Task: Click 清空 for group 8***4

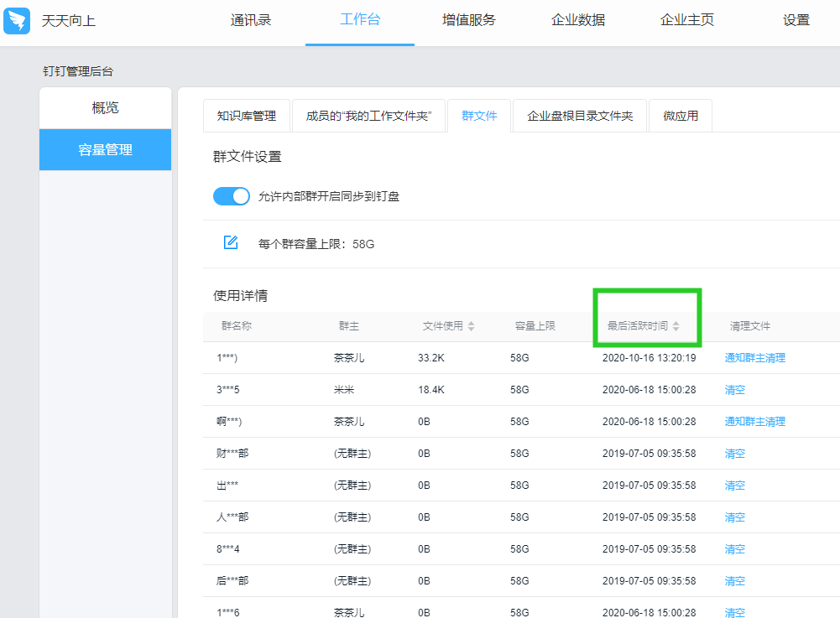Action: tap(734, 549)
